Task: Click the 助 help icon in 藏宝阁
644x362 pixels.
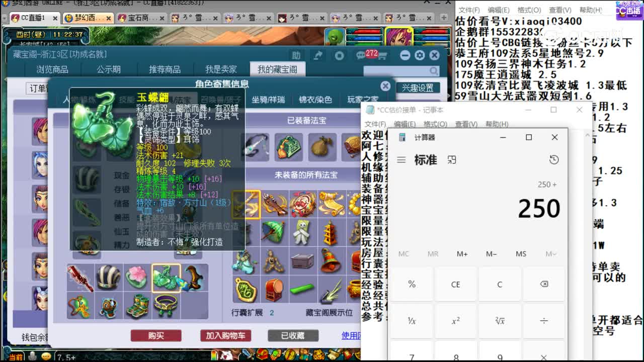Action: (296, 55)
